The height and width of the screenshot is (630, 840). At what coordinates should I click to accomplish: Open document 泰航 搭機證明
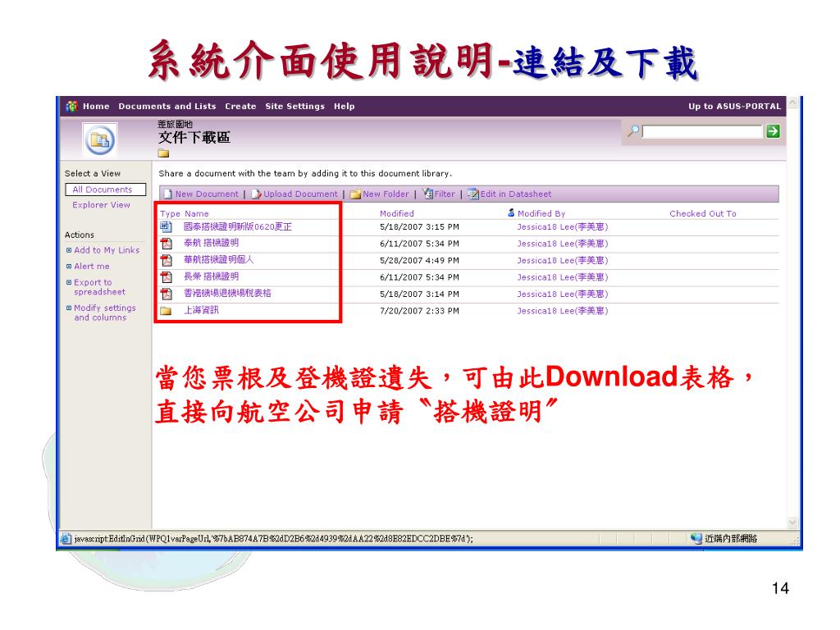click(211, 243)
